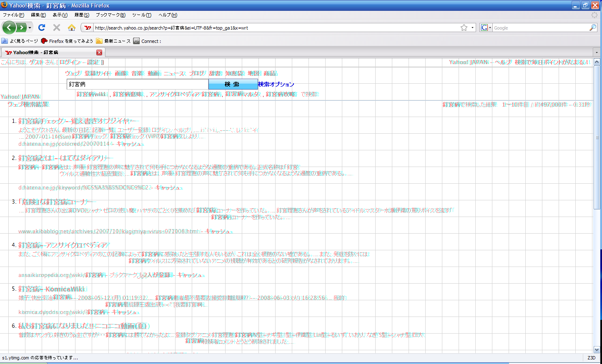Open the list-all-tabs dropdown
The height and width of the screenshot is (364, 602).
597,52
